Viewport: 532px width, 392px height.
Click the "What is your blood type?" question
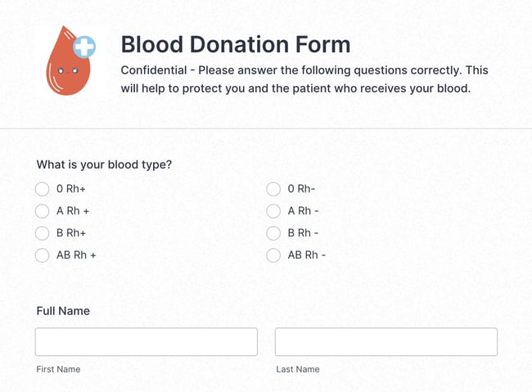tap(104, 164)
